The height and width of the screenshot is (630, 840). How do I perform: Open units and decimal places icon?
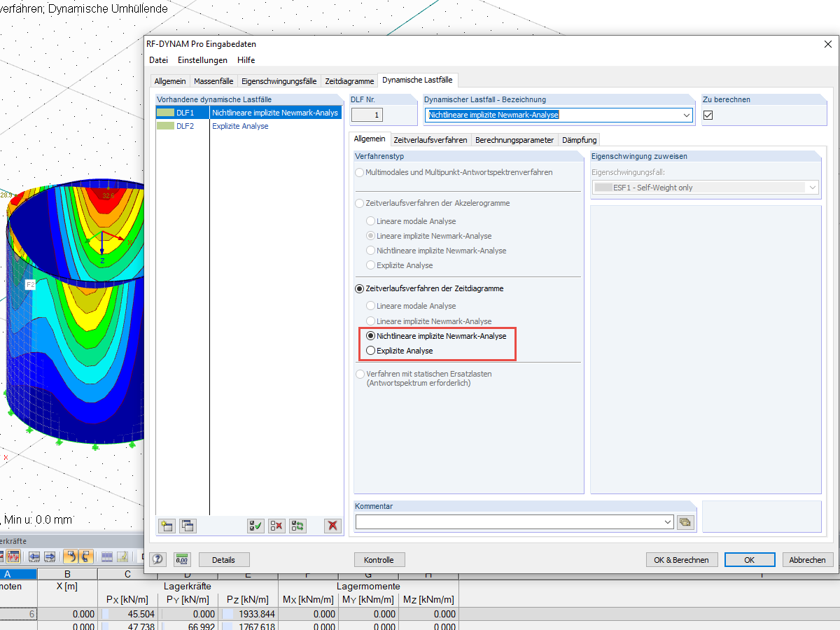182,559
